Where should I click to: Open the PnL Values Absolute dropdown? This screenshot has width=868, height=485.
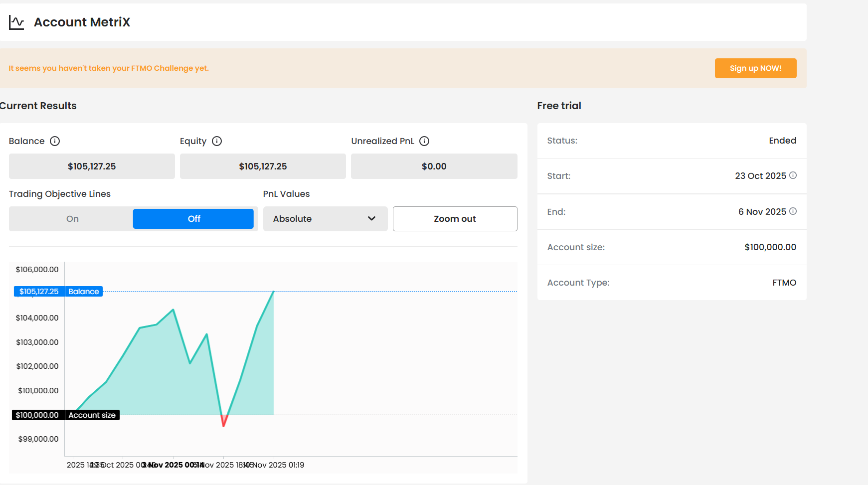[x=325, y=219]
